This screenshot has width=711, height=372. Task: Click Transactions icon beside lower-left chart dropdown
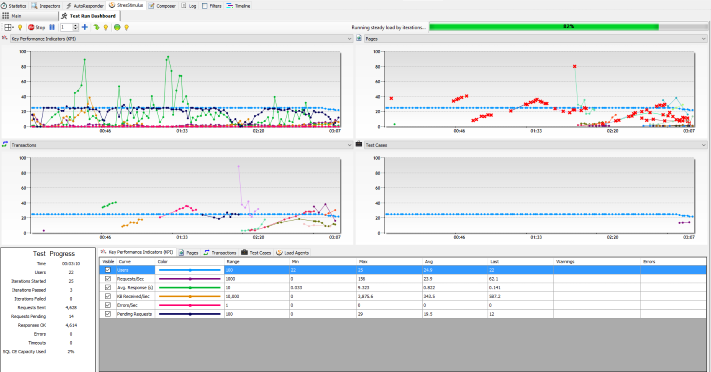pyautogui.click(x=5, y=144)
